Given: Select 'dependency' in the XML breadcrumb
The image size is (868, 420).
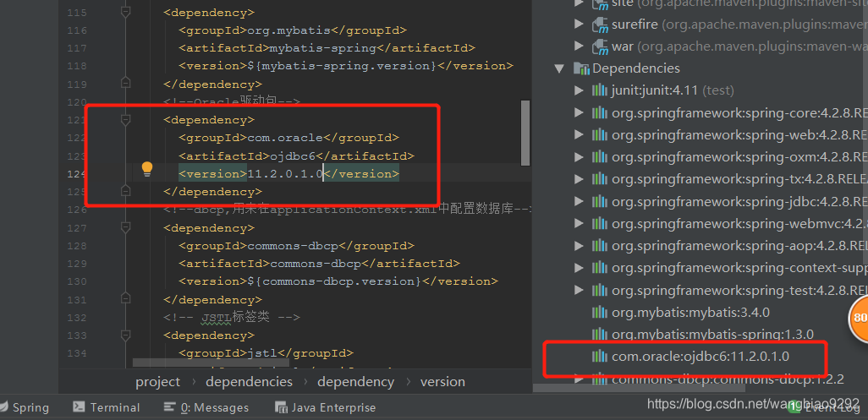Looking at the screenshot, I should [356, 382].
